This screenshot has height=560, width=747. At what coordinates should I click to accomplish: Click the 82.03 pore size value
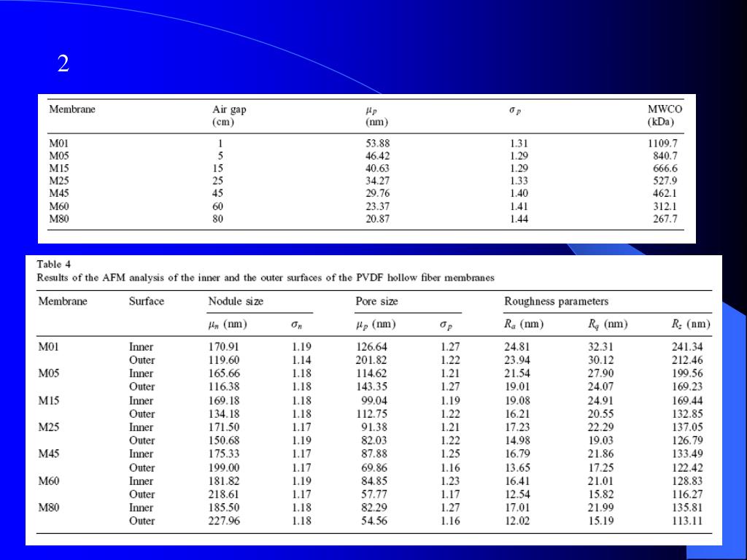click(374, 441)
